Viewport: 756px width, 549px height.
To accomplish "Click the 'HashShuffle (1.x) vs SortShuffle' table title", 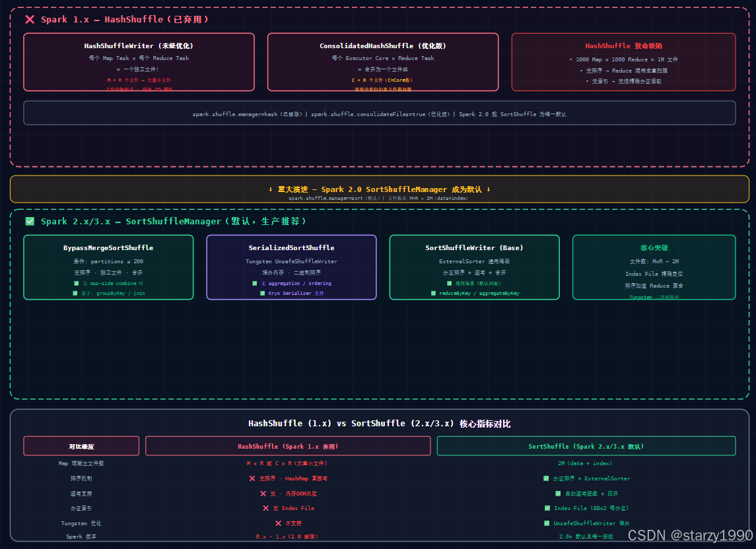I will tap(380, 423).
